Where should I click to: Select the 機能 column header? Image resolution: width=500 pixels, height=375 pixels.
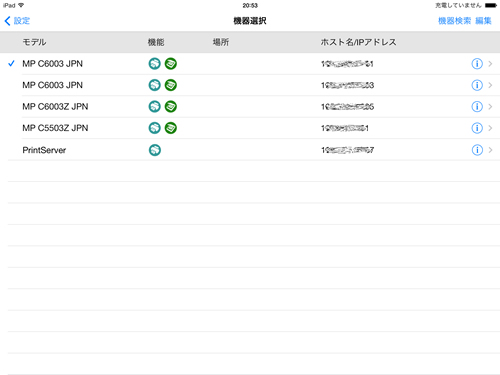tap(156, 42)
